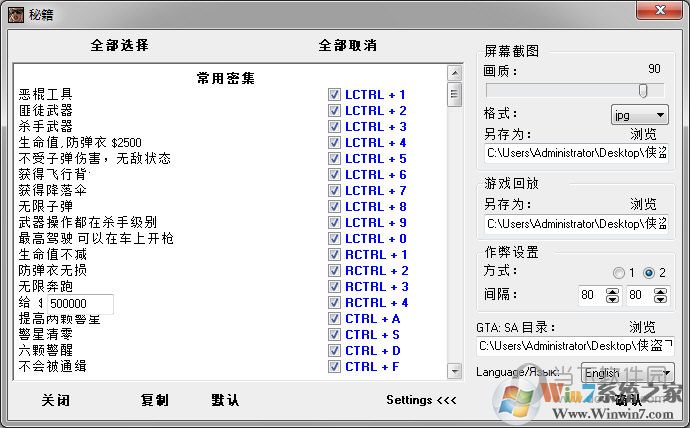This screenshot has width=690, height=428.
Task: Click the 生命值不减 cheat row
Action: [x=52, y=254]
